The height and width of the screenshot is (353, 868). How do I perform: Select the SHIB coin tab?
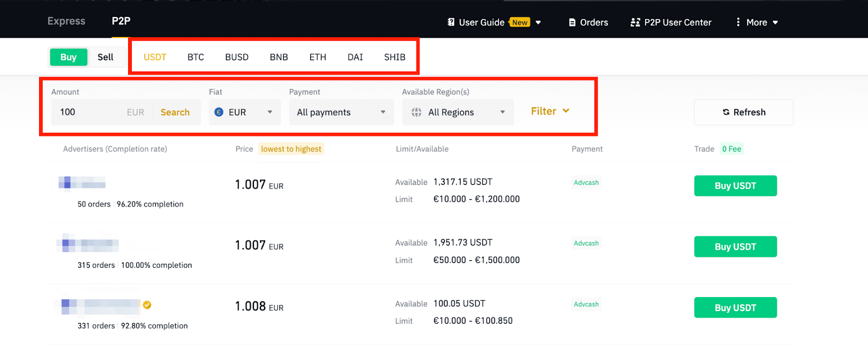pyautogui.click(x=394, y=57)
